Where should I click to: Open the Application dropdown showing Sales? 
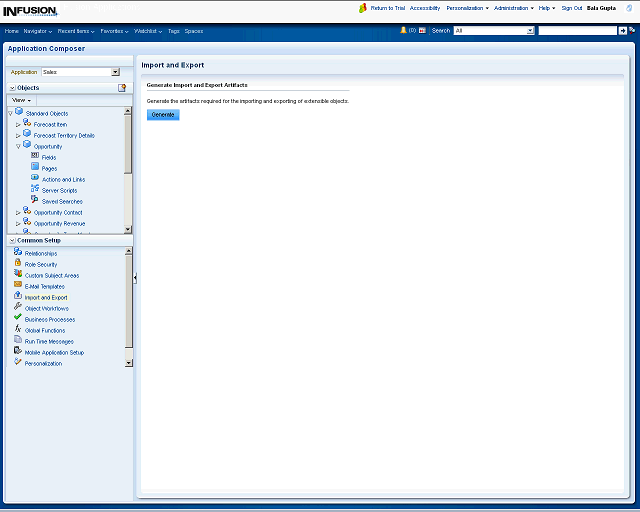(x=115, y=72)
